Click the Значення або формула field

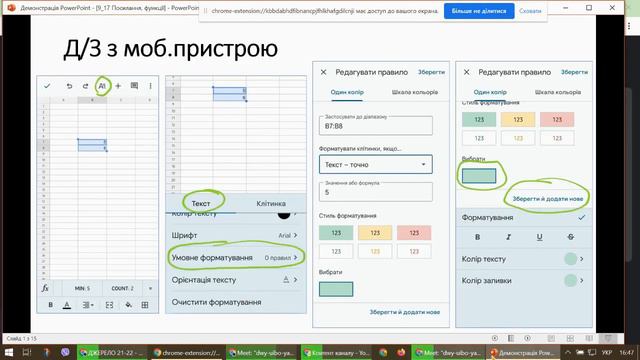[x=376, y=192]
